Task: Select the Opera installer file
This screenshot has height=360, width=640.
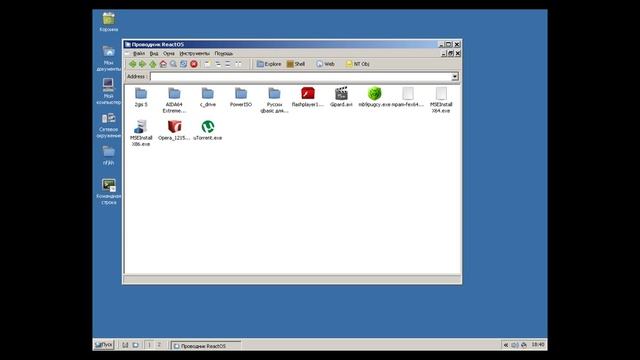Action: point(174,130)
